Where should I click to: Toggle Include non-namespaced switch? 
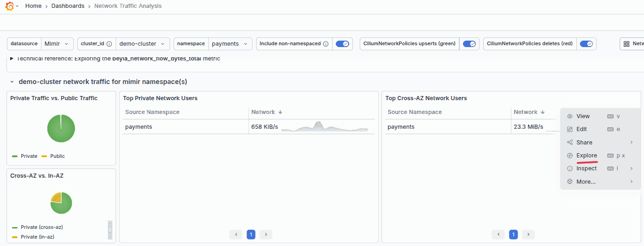(342, 44)
